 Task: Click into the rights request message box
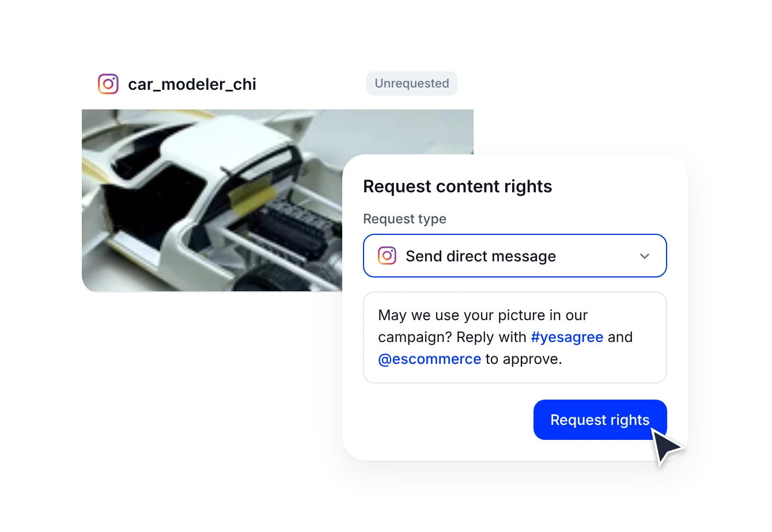click(x=515, y=337)
